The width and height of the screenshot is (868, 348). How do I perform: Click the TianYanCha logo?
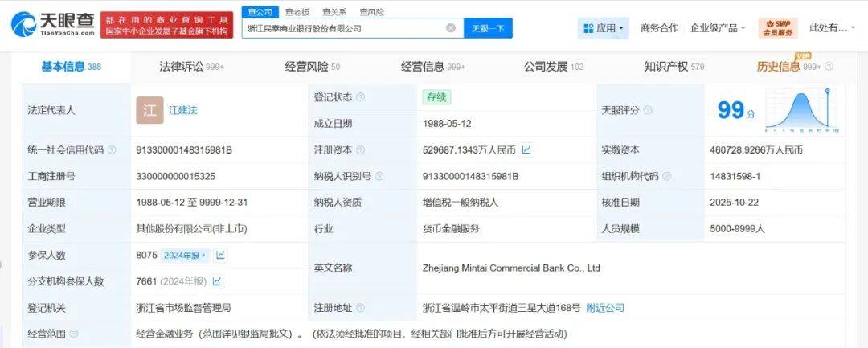(x=51, y=24)
